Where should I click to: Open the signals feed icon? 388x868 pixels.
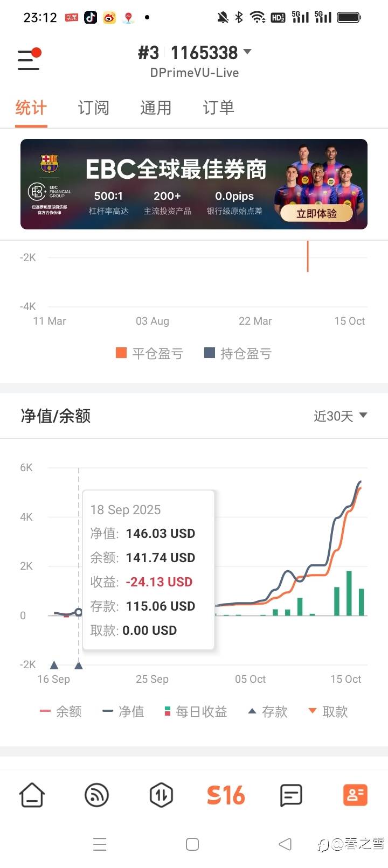[x=97, y=795]
